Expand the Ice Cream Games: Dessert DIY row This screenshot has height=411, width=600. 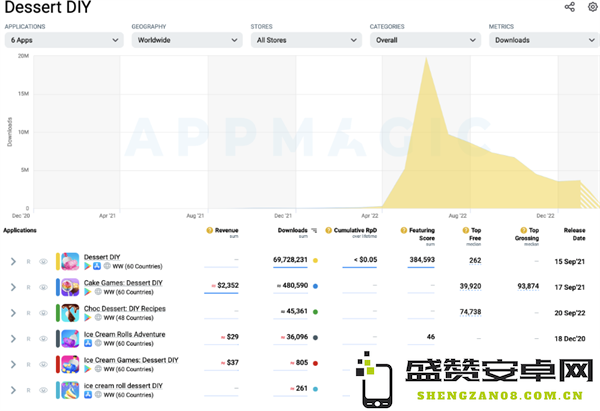[13, 364]
